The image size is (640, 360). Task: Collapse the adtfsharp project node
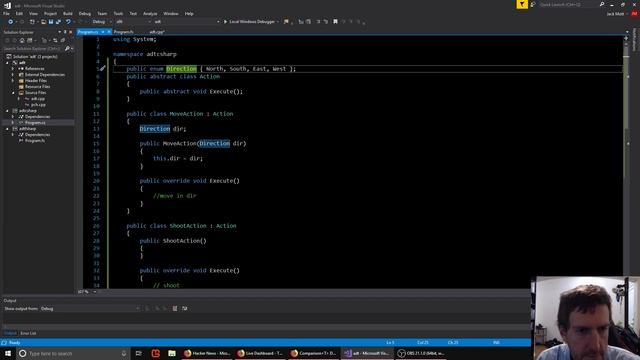tap(7, 129)
